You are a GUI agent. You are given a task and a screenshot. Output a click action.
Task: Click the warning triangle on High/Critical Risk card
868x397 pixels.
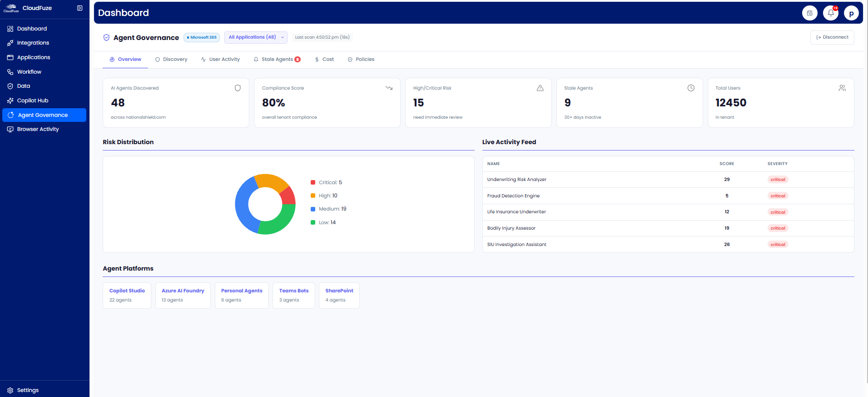click(540, 88)
